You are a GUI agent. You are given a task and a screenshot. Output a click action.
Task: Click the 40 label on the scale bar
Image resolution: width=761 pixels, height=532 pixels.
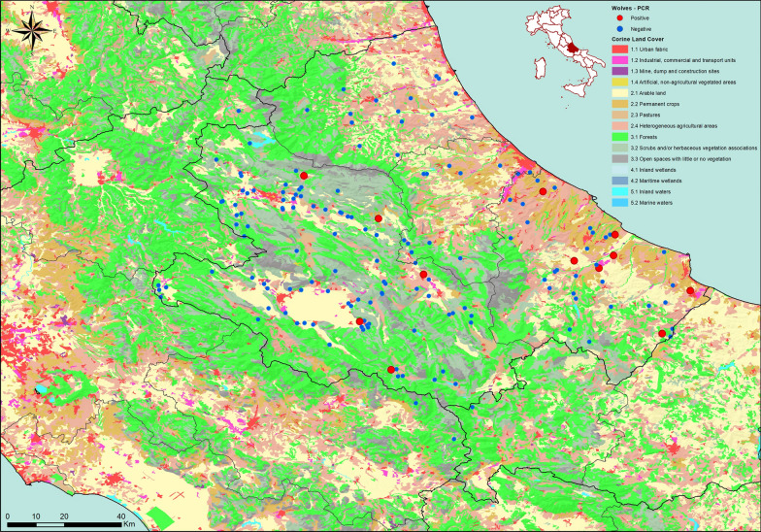coord(120,516)
